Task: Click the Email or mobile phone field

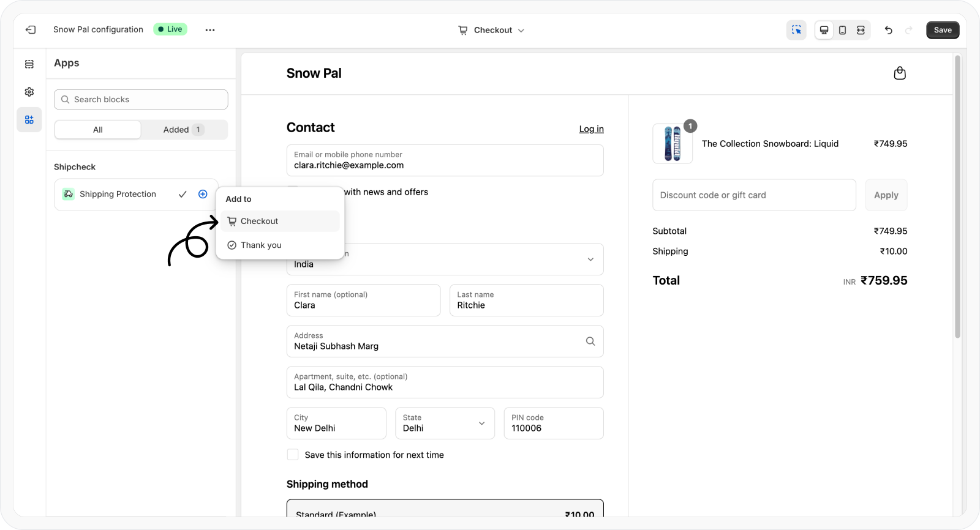Action: pyautogui.click(x=445, y=160)
